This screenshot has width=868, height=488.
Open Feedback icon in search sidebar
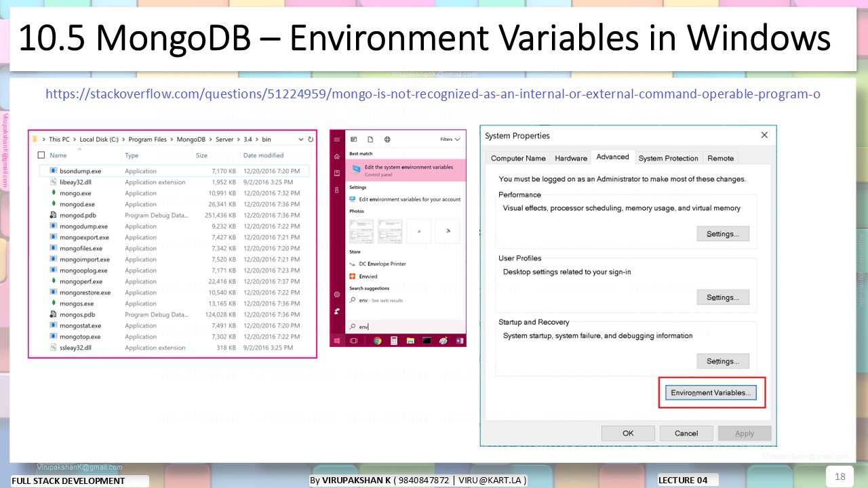pos(337,311)
